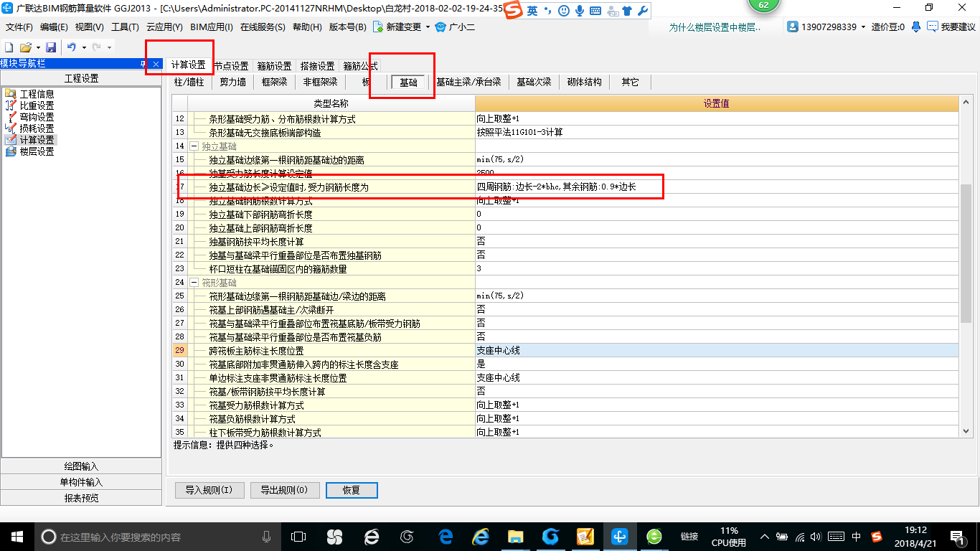Collapse the 独立基础 group

194,146
